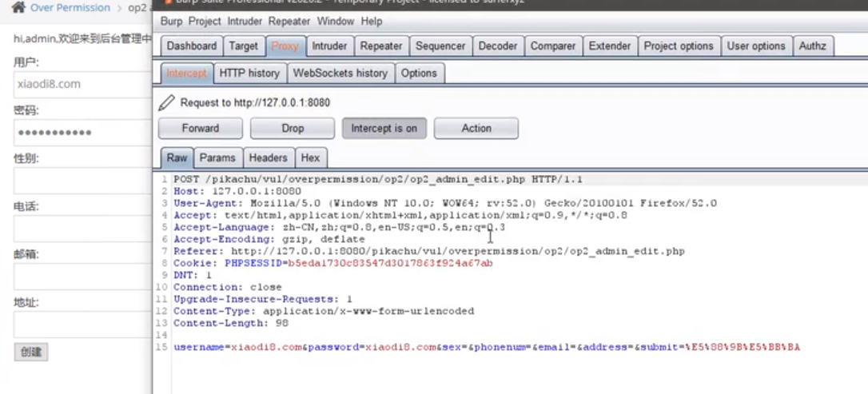Drop the intercepted request

293,129
